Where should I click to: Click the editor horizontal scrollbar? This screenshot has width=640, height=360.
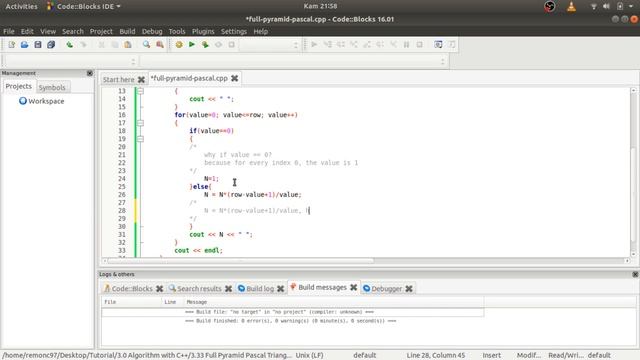[366, 260]
